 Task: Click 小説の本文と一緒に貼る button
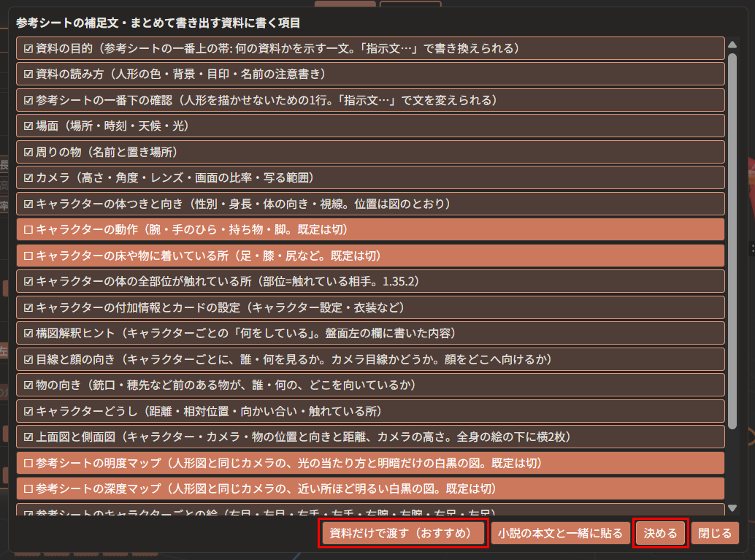pyautogui.click(x=561, y=533)
